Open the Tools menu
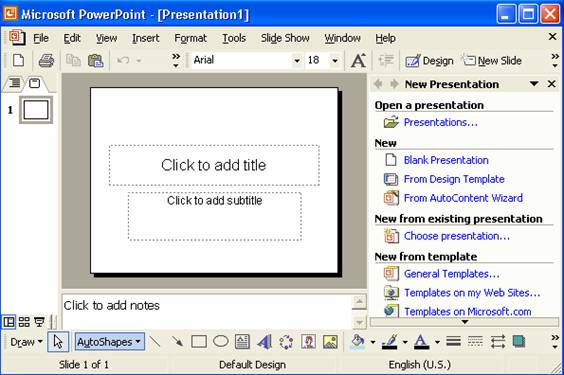 [234, 38]
